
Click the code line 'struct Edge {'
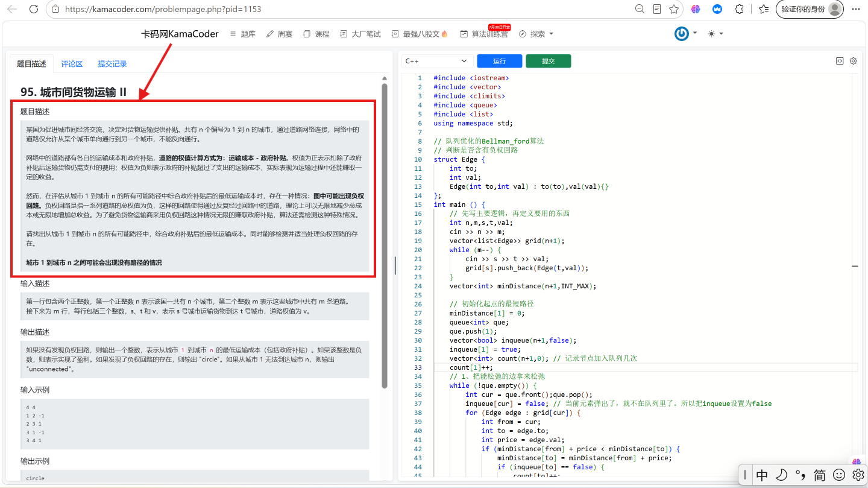point(459,159)
